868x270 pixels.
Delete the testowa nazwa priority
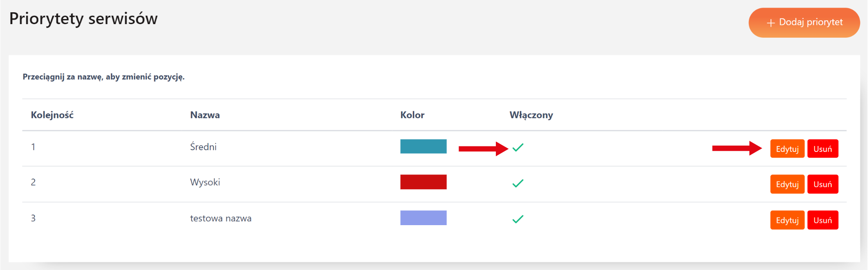(822, 220)
